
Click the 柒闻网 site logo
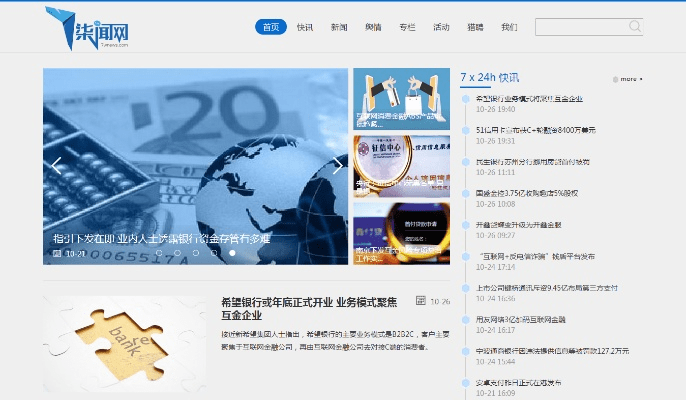click(88, 27)
